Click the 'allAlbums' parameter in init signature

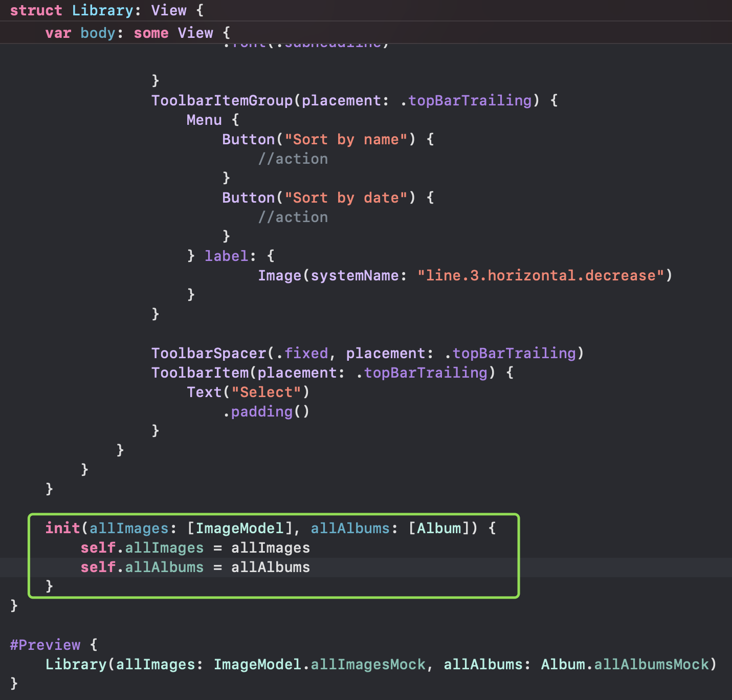click(350, 528)
